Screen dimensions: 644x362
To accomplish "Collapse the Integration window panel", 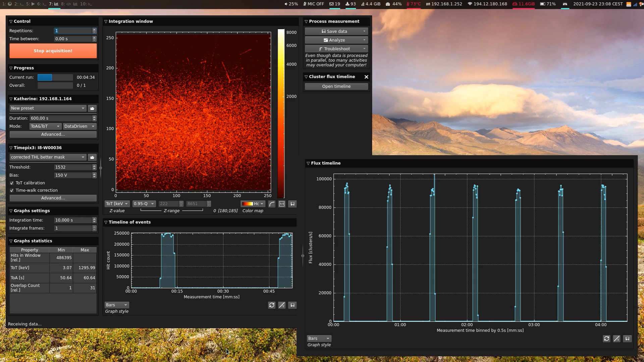I will (106, 21).
